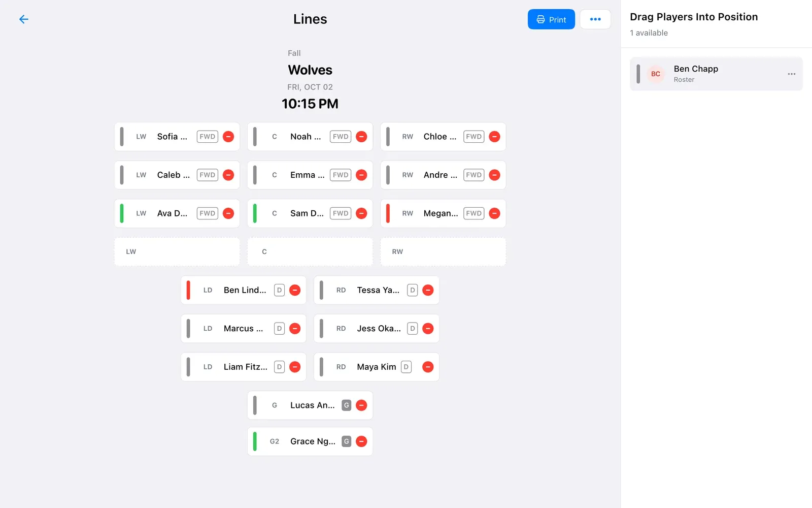Viewport: 812px width, 508px height.
Task: Click the green status bar on Ava D's card
Action: pos(122,213)
